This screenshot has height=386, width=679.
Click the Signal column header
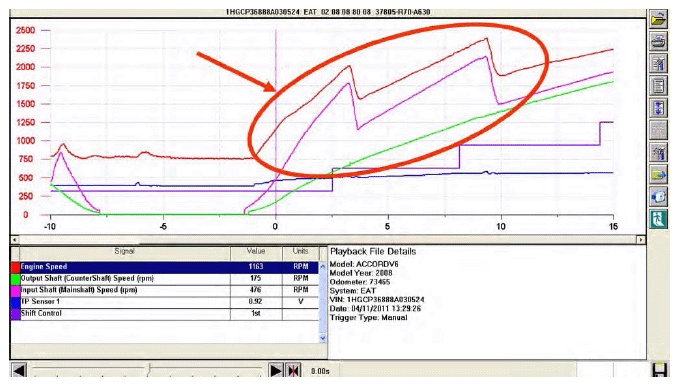coord(125,251)
